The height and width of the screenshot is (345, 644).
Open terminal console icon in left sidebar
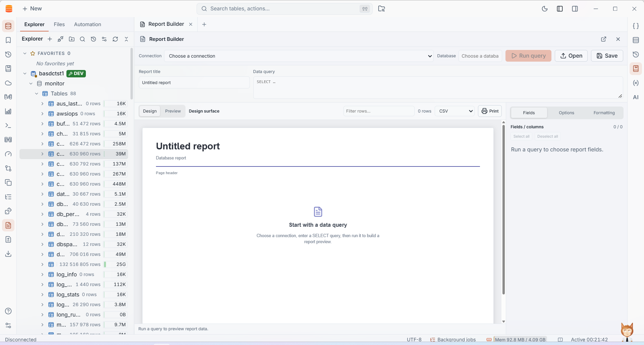(8, 126)
